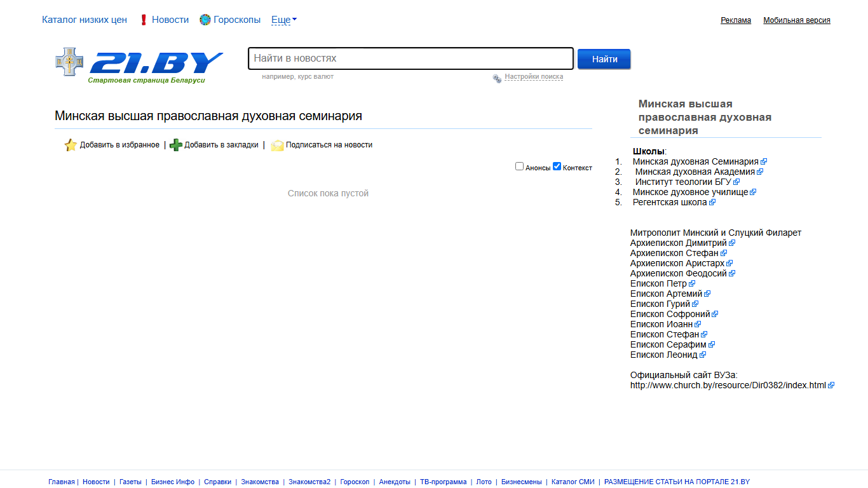Click the zodiac wheel icon beside Гороскопы
The image size is (868, 488).
205,20
